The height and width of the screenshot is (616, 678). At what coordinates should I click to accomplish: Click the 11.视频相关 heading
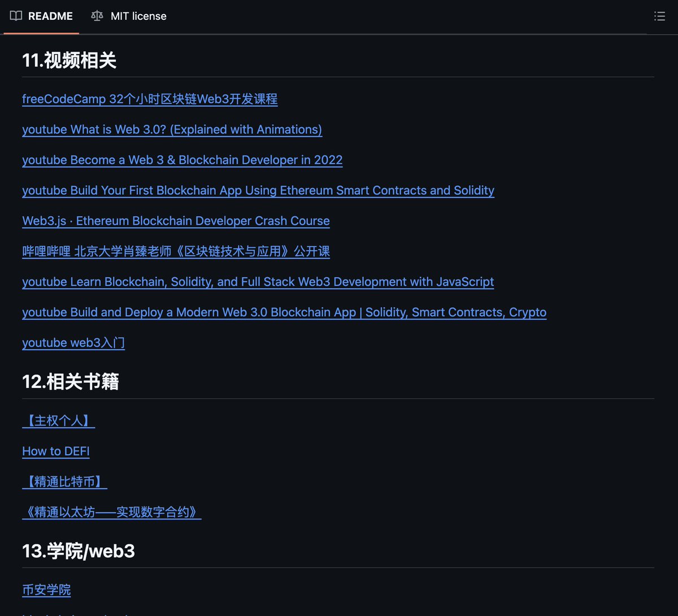pyautogui.click(x=69, y=60)
